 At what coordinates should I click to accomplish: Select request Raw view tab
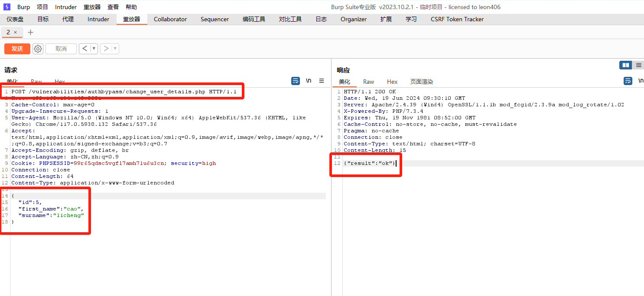tap(36, 82)
